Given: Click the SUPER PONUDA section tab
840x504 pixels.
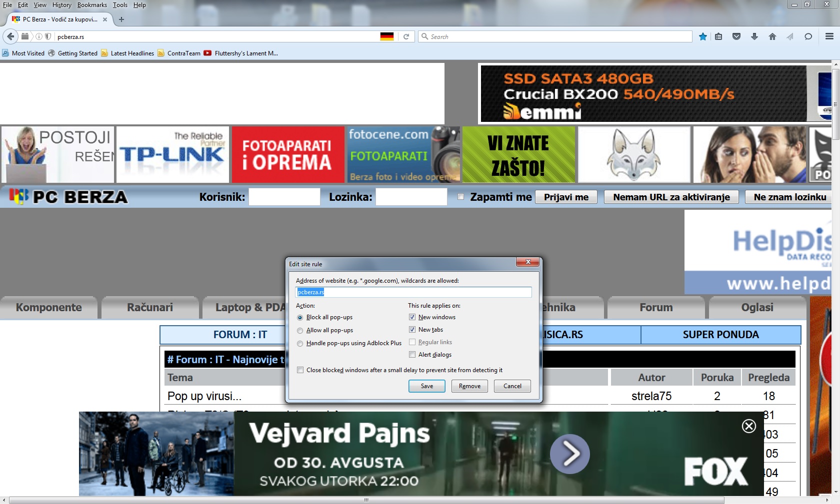Looking at the screenshot, I should coord(721,335).
